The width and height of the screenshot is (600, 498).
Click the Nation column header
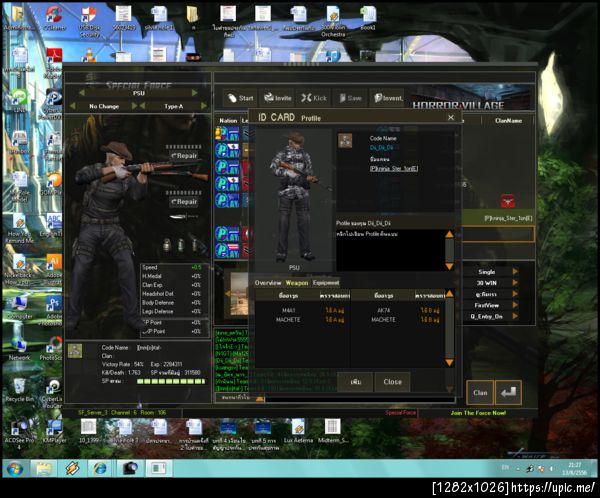coord(228,121)
